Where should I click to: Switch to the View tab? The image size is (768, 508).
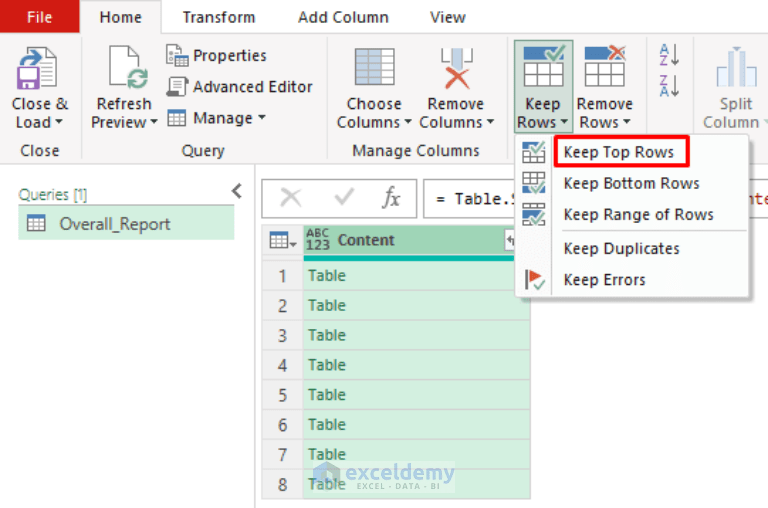[x=448, y=17]
